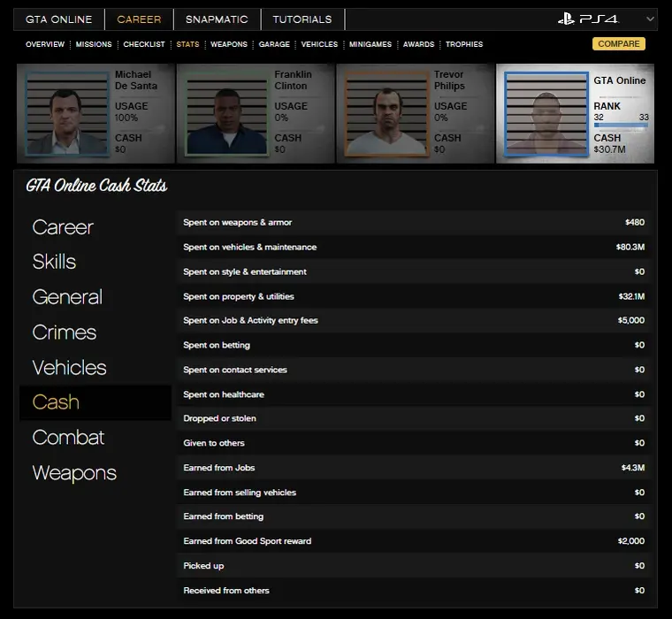Expand the platform selector dropdown arrow
This screenshot has height=619, width=672.
pos(651,19)
